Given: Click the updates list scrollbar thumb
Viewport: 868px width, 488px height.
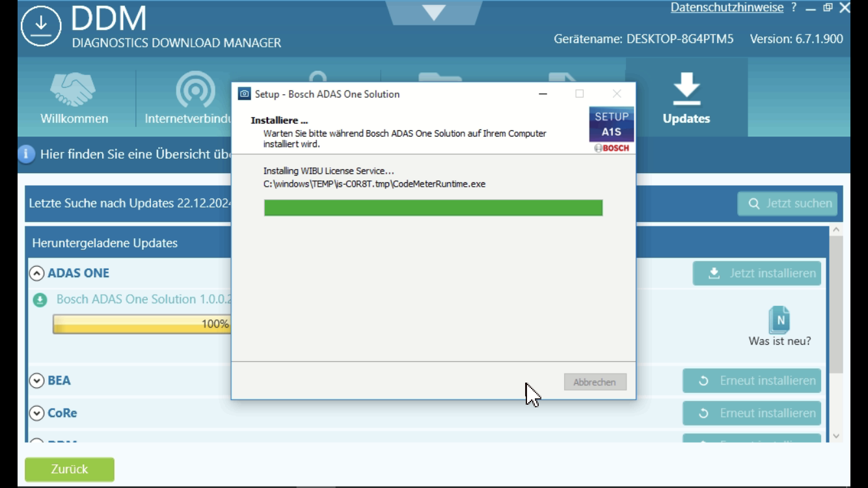Looking at the screenshot, I should tap(836, 305).
